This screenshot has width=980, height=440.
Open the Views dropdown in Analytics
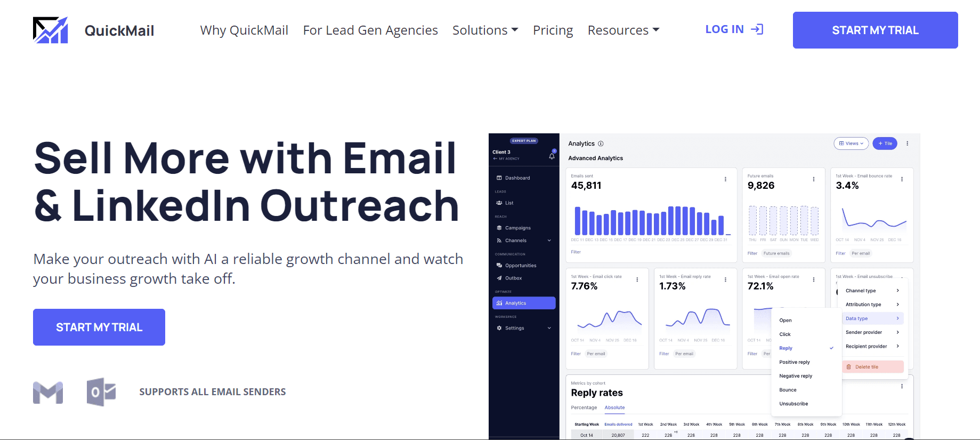[851, 143]
